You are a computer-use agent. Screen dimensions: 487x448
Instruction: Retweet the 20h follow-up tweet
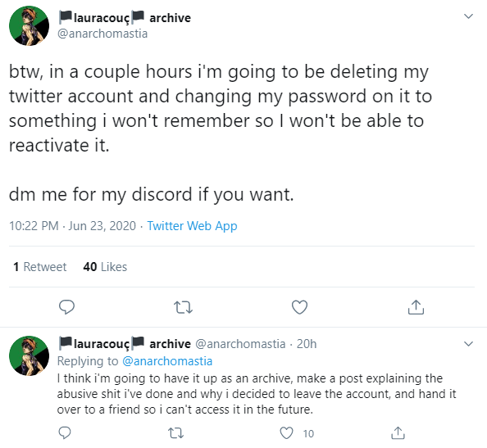(175, 432)
